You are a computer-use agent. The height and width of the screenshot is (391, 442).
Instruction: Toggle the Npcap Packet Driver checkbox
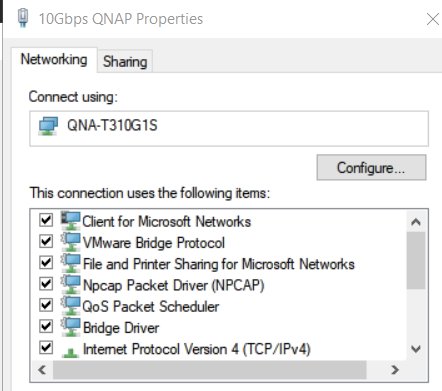point(46,284)
